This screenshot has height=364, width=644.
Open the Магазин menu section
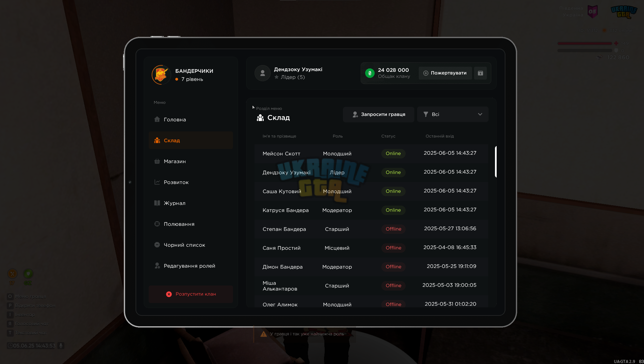pyautogui.click(x=191, y=161)
